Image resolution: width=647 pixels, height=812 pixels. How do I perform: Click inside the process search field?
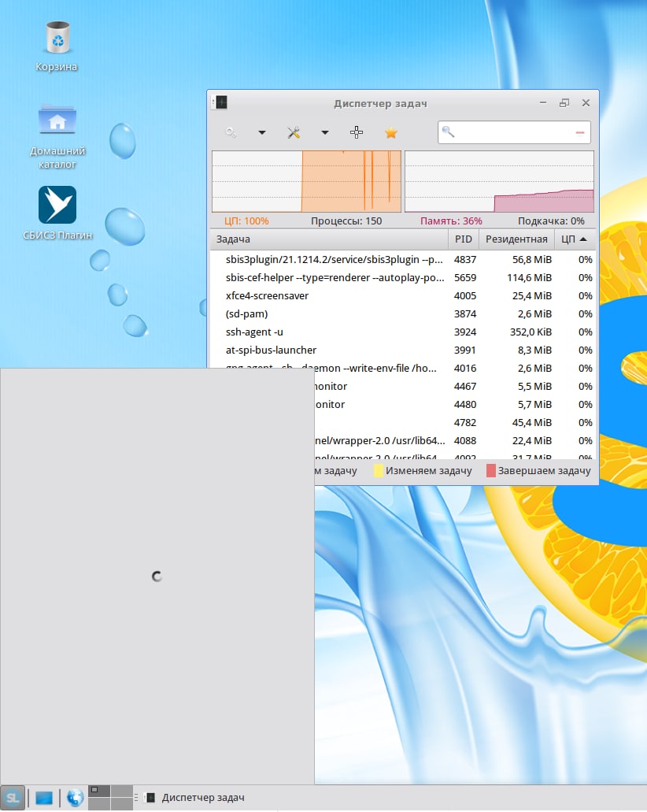pyautogui.click(x=514, y=132)
